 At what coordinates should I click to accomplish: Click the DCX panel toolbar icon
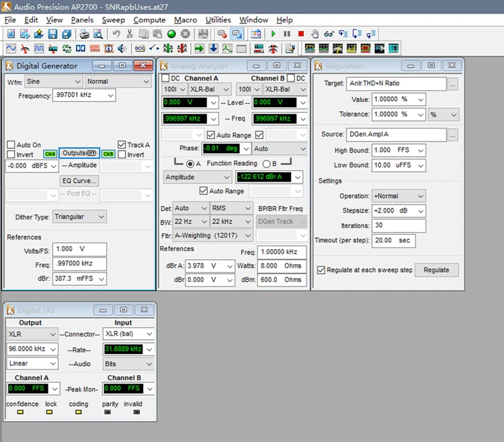click(140, 48)
